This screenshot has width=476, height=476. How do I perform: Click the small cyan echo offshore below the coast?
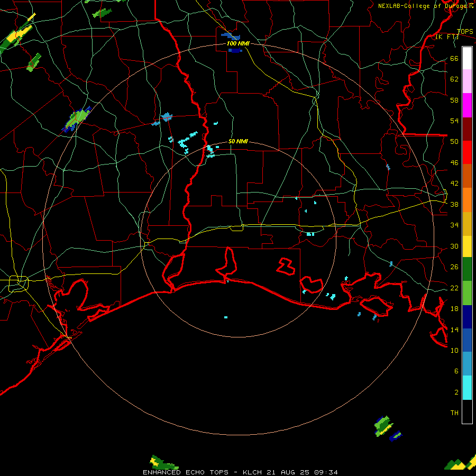tap(226, 317)
